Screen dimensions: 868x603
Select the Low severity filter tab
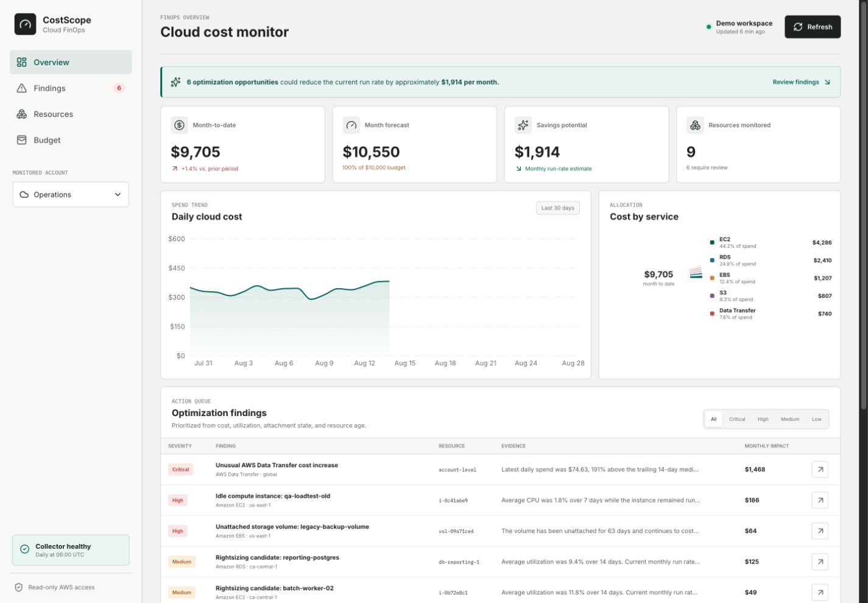click(x=816, y=419)
